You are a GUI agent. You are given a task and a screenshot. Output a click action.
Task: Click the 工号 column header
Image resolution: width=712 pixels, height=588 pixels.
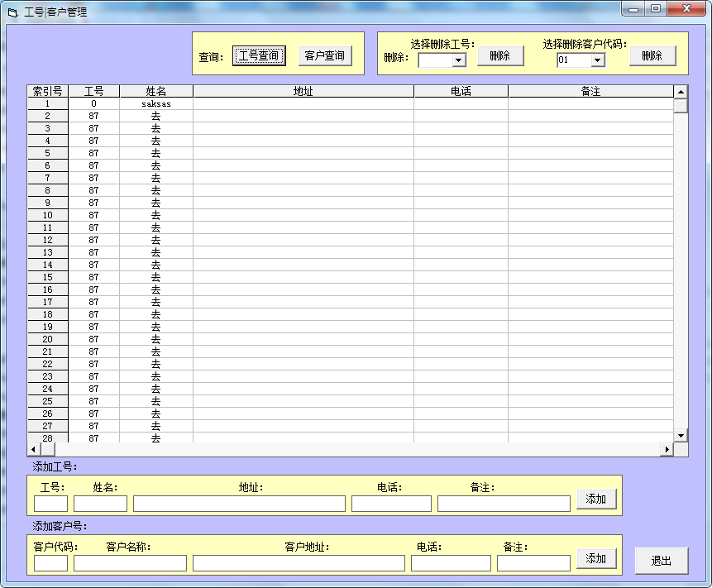(x=94, y=91)
